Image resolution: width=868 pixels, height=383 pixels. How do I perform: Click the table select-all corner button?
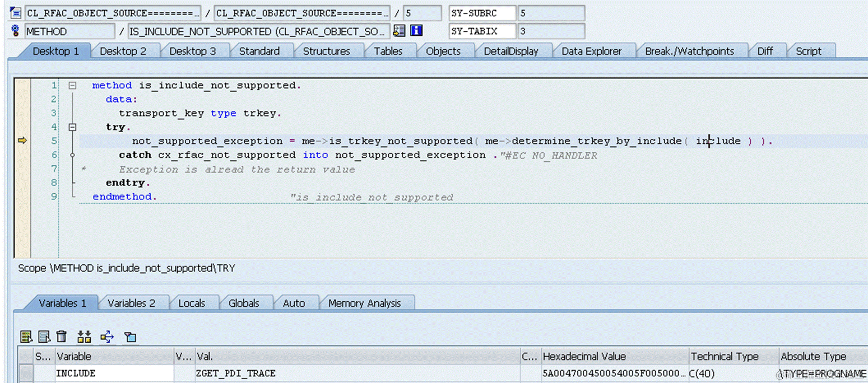[26, 357]
